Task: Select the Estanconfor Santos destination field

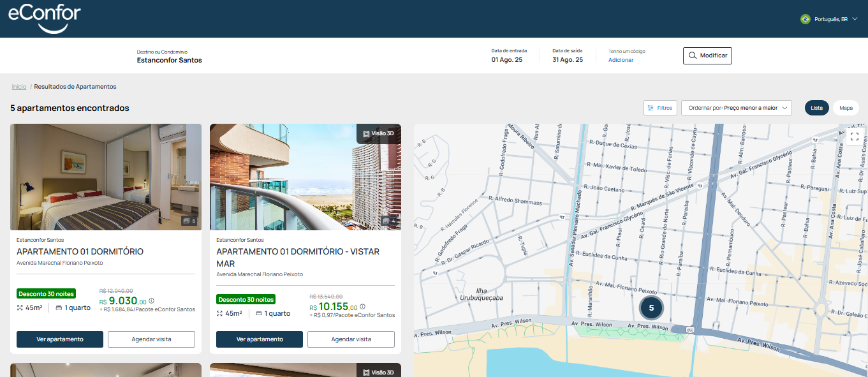Action: pyautogui.click(x=169, y=56)
